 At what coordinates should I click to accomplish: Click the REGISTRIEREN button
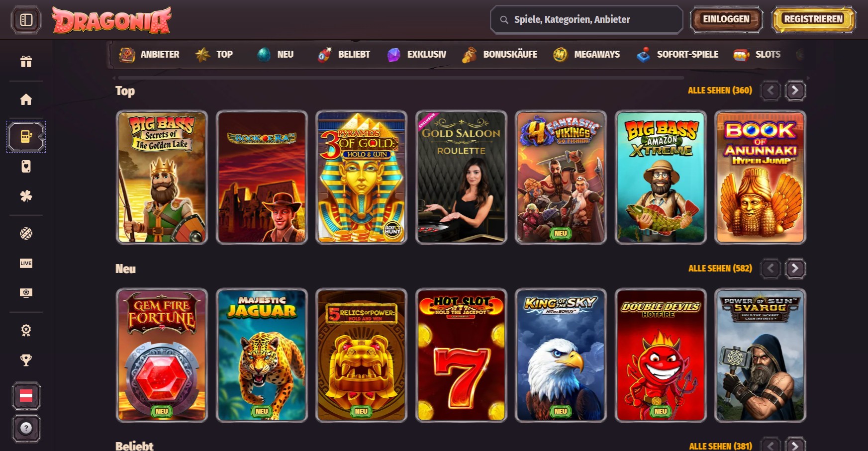813,19
